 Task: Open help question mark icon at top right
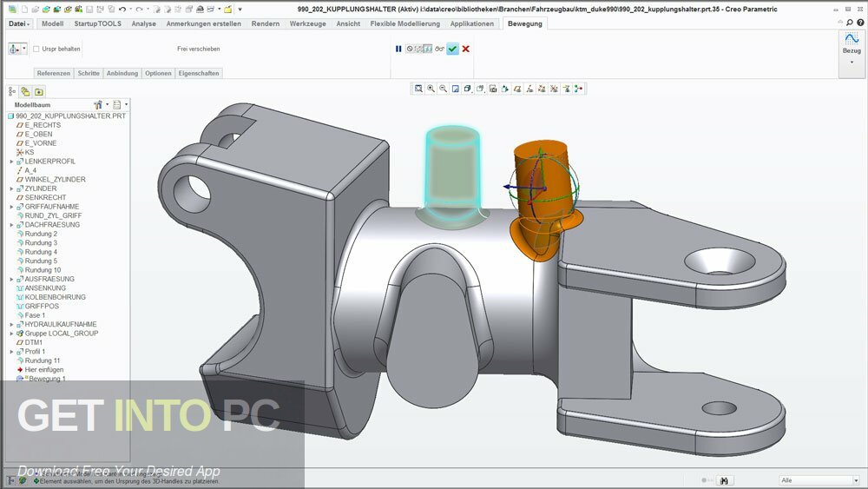860,23
